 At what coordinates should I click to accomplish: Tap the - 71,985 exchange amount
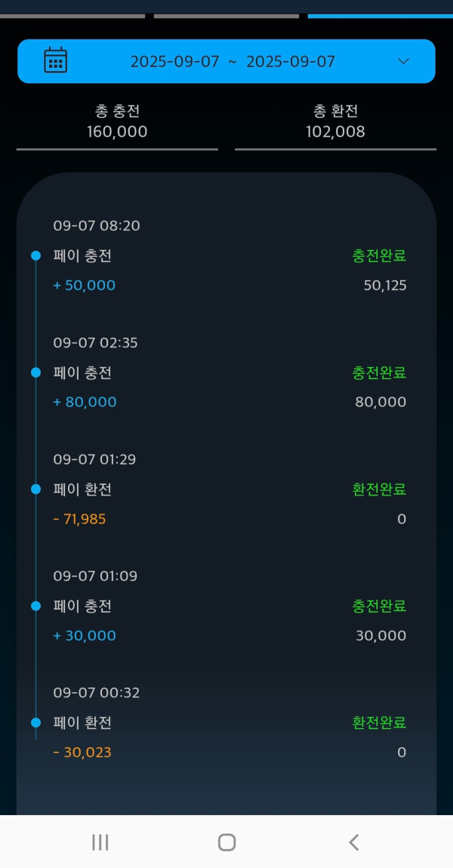(x=80, y=519)
